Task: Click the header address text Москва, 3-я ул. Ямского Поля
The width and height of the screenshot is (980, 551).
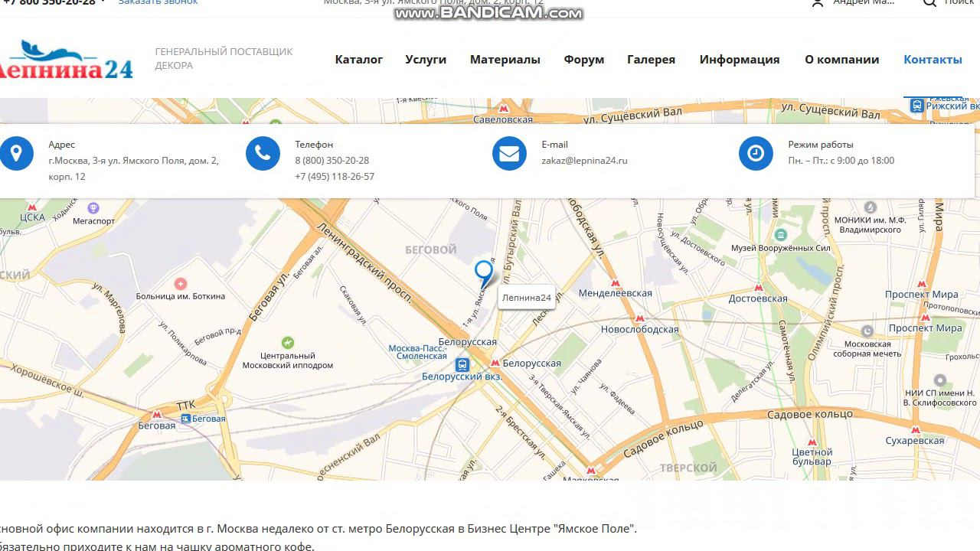Action: point(433,3)
